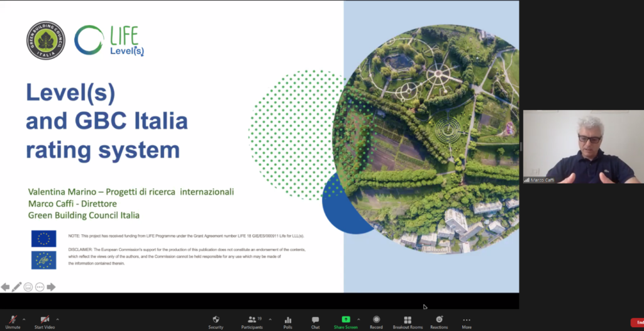Select the pen annotation tool on slide

point(16,286)
